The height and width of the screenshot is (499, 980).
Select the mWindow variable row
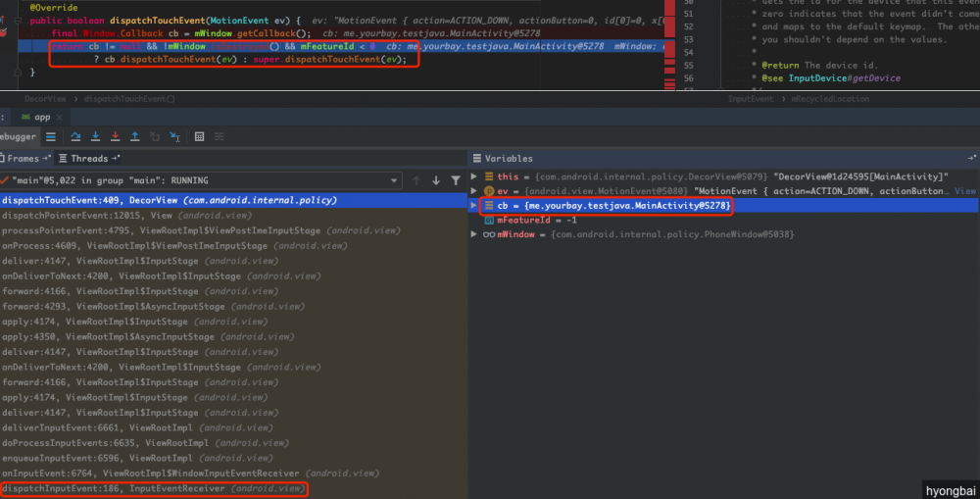pos(724,234)
